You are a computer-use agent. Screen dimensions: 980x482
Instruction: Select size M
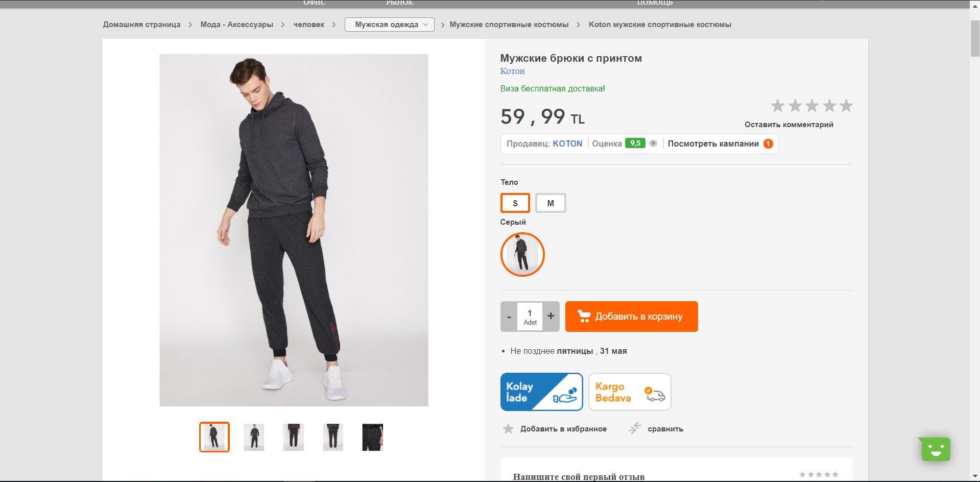click(x=551, y=203)
